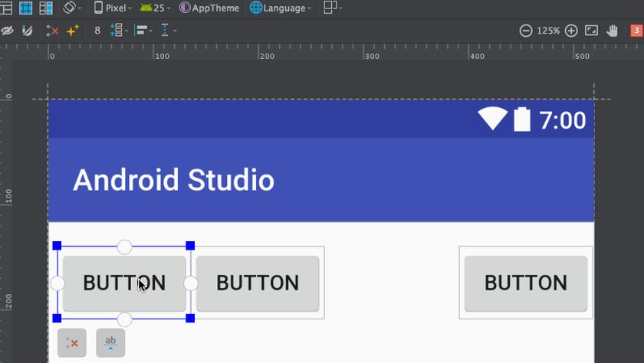Click the Wi-Fi icon in preview status bar
The height and width of the screenshot is (363, 644).
click(x=492, y=119)
